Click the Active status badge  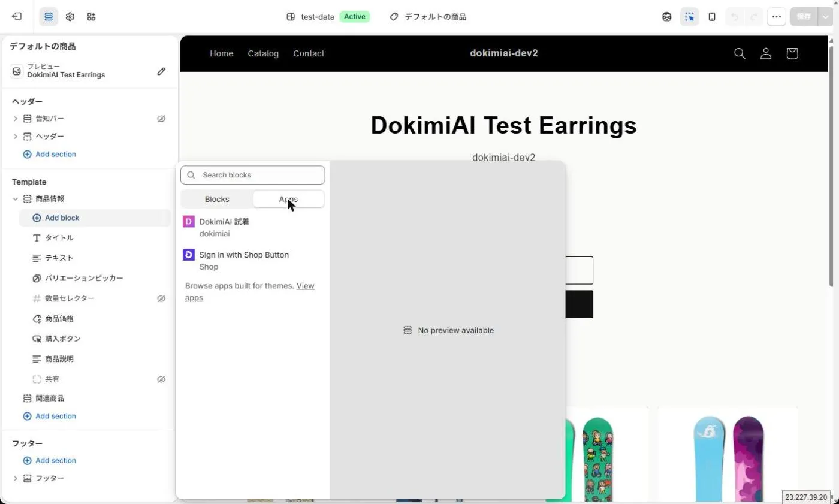(x=355, y=17)
